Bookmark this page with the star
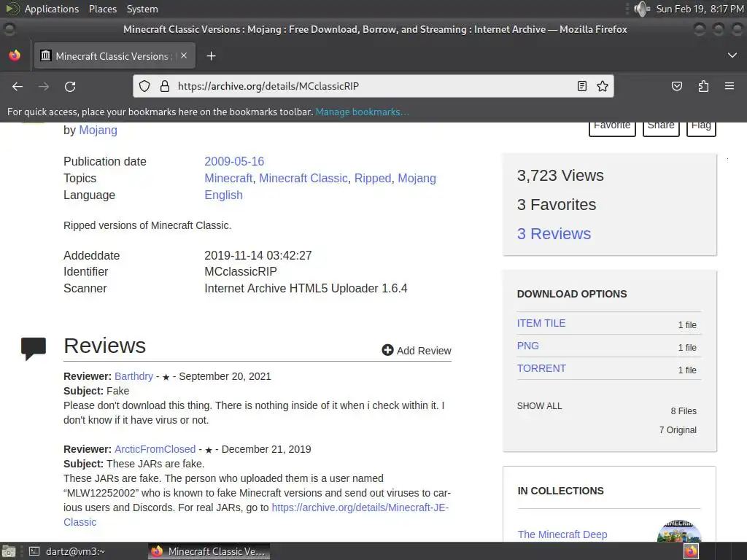The width and height of the screenshot is (747, 560). click(603, 86)
